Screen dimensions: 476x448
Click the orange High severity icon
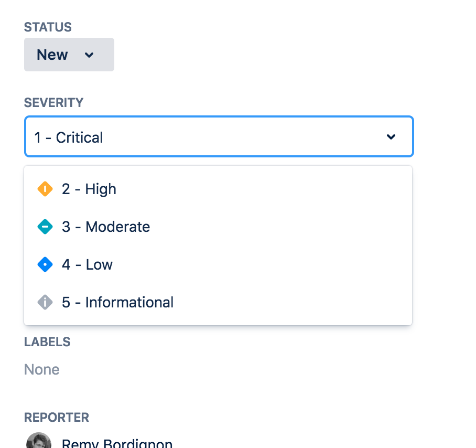(x=45, y=189)
